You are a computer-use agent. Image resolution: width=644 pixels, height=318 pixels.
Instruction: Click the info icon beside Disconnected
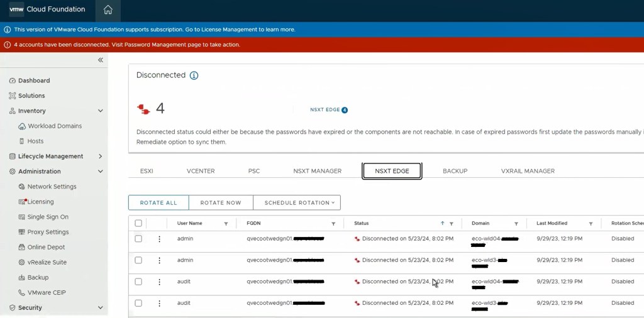point(194,75)
